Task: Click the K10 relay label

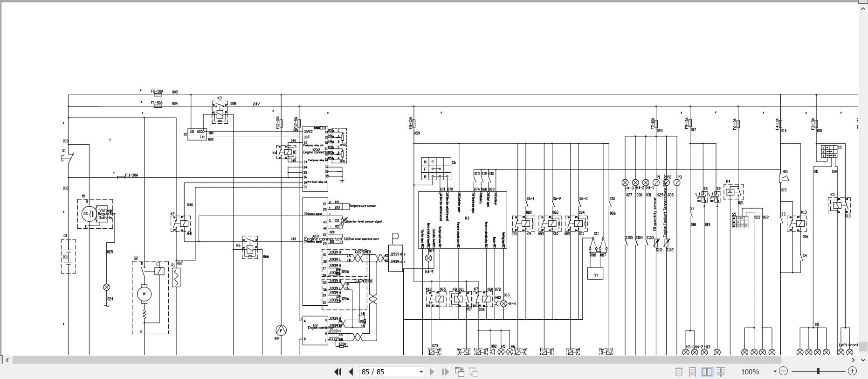Action: pos(555,234)
